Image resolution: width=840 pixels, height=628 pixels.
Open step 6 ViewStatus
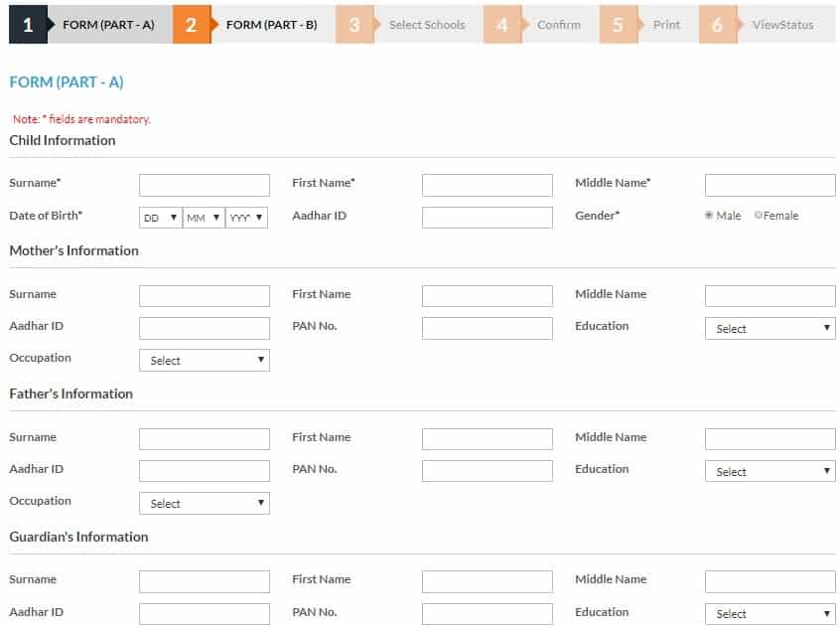point(767,25)
